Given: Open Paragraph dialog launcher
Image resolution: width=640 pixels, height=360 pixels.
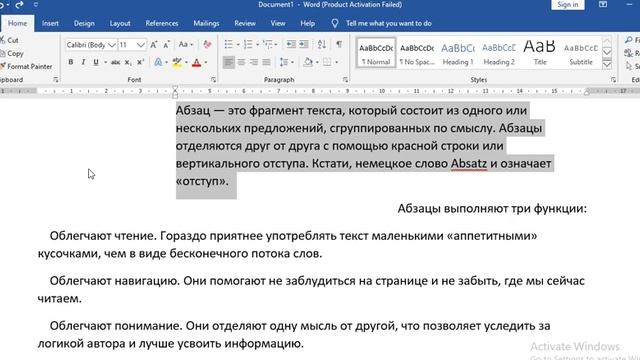Looking at the screenshot, I should click(x=345, y=80).
